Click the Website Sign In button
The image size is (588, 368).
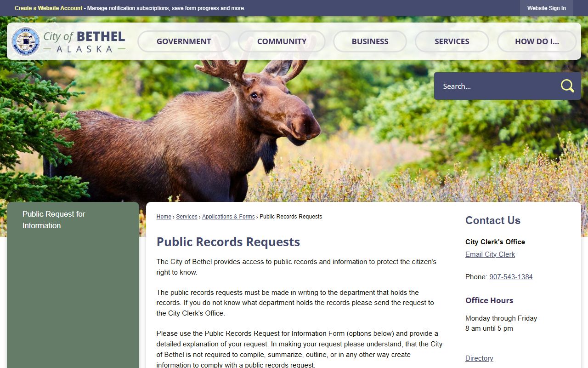tap(547, 8)
